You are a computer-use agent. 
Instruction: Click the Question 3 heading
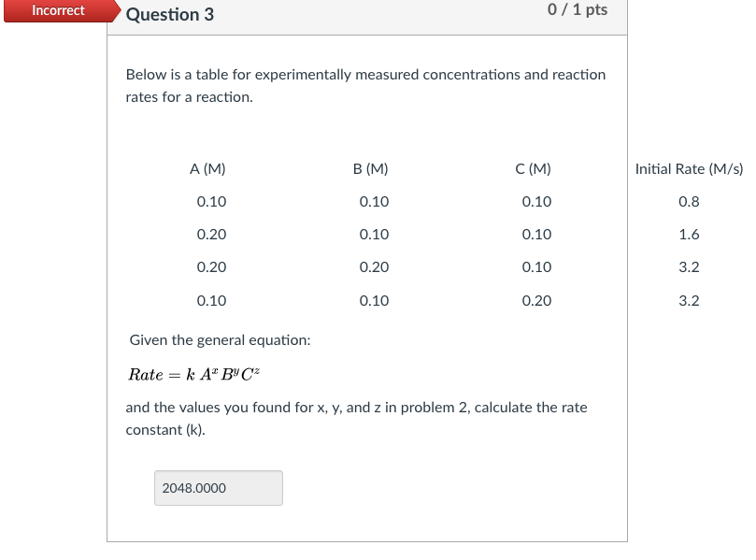point(169,15)
